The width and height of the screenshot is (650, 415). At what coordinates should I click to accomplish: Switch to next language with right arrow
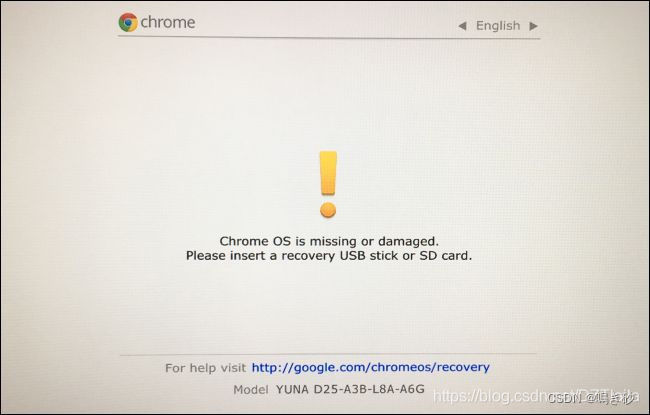534,26
